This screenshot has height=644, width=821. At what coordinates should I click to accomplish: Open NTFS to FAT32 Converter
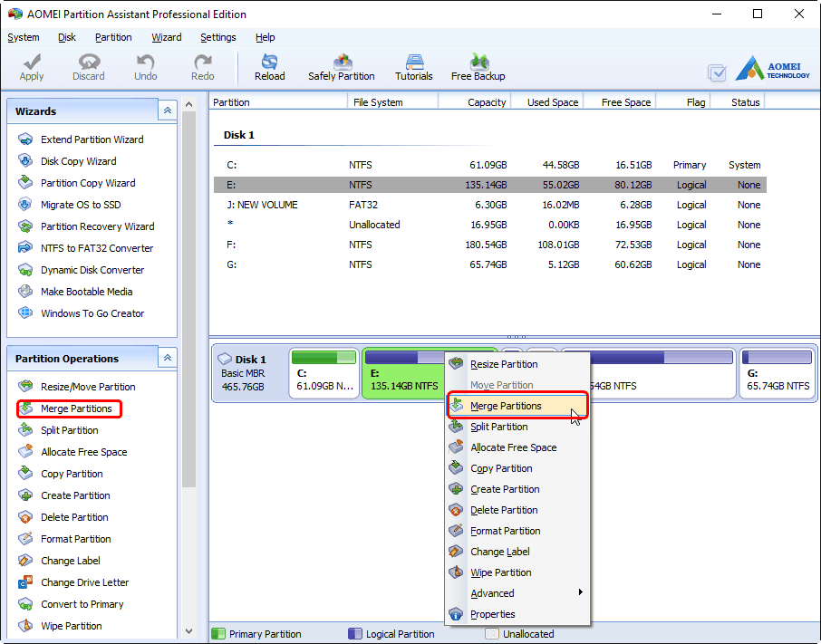86,248
